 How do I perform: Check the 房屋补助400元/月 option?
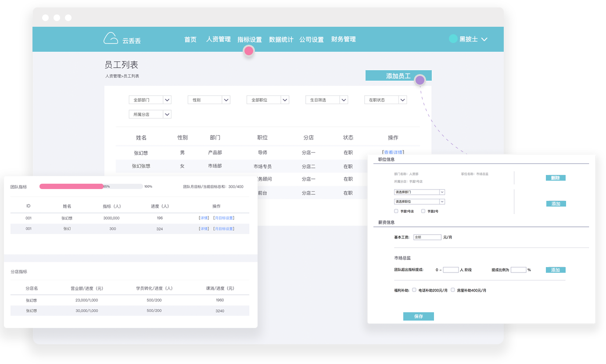click(453, 290)
